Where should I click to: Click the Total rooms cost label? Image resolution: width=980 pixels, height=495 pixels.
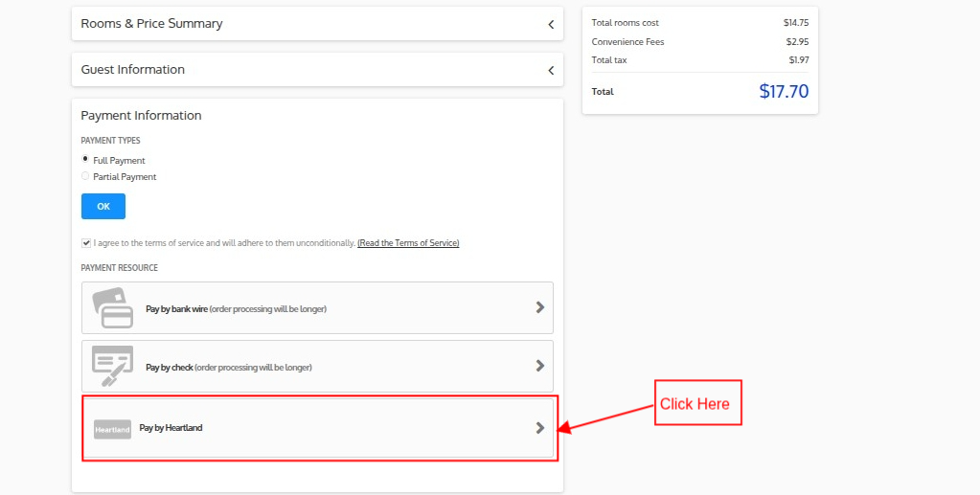(625, 23)
